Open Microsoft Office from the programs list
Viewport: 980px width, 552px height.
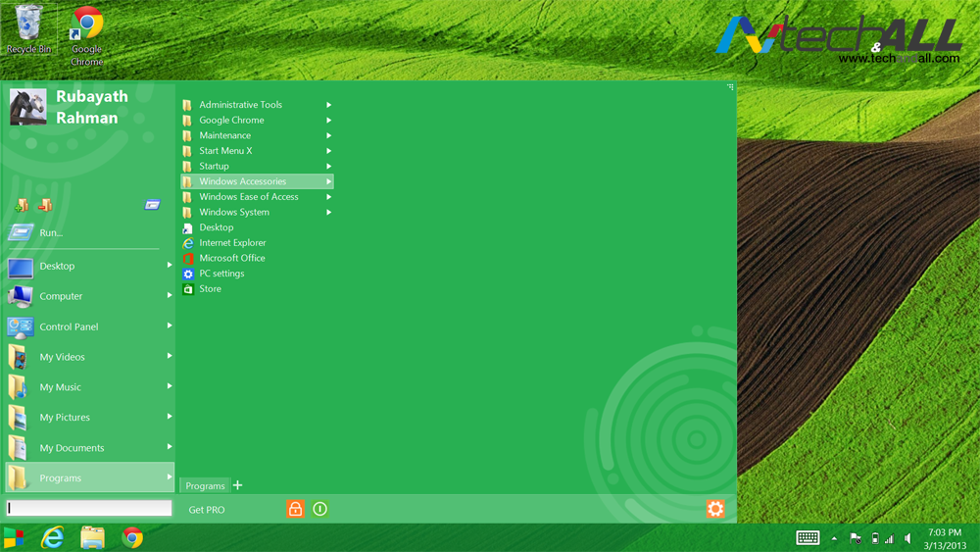click(x=232, y=258)
